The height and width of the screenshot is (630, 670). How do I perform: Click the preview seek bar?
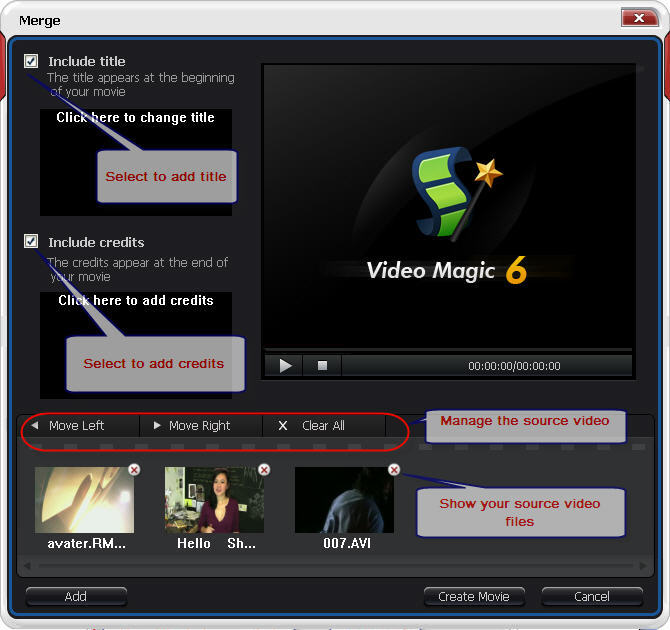tap(448, 350)
